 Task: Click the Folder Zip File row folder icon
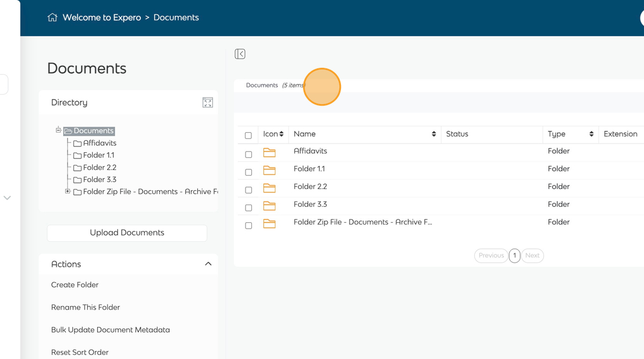(269, 223)
